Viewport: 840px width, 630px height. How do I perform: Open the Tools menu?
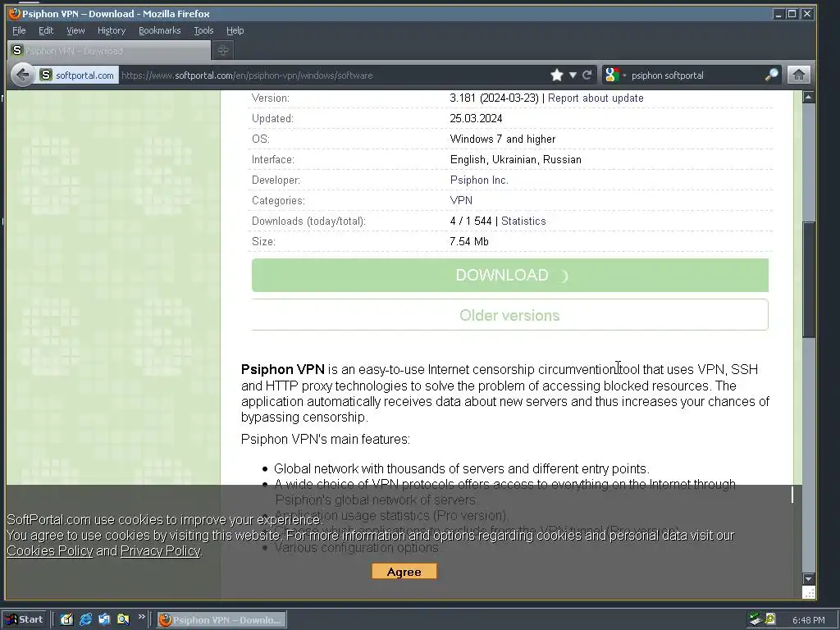(203, 30)
